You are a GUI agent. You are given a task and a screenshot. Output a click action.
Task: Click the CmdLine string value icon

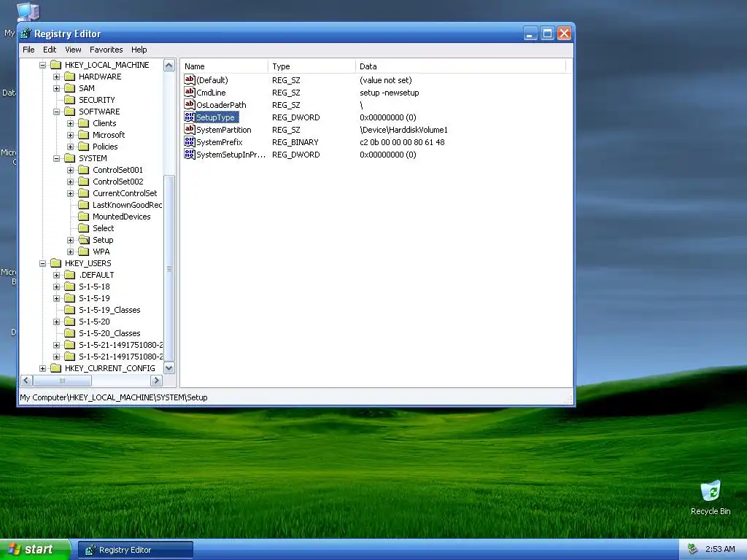point(190,93)
